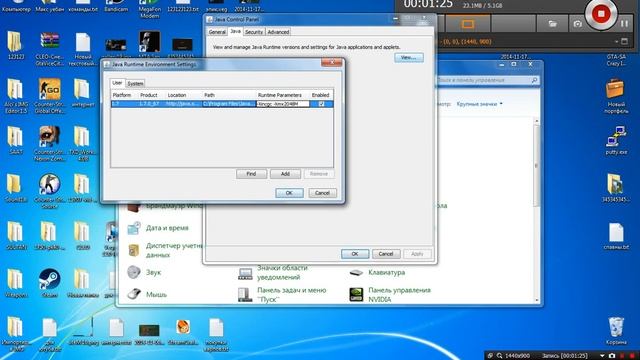Select the Counter-Strike Nexon Zombies desktop icon
Screen dimensions: 640x360
[x=49, y=144]
